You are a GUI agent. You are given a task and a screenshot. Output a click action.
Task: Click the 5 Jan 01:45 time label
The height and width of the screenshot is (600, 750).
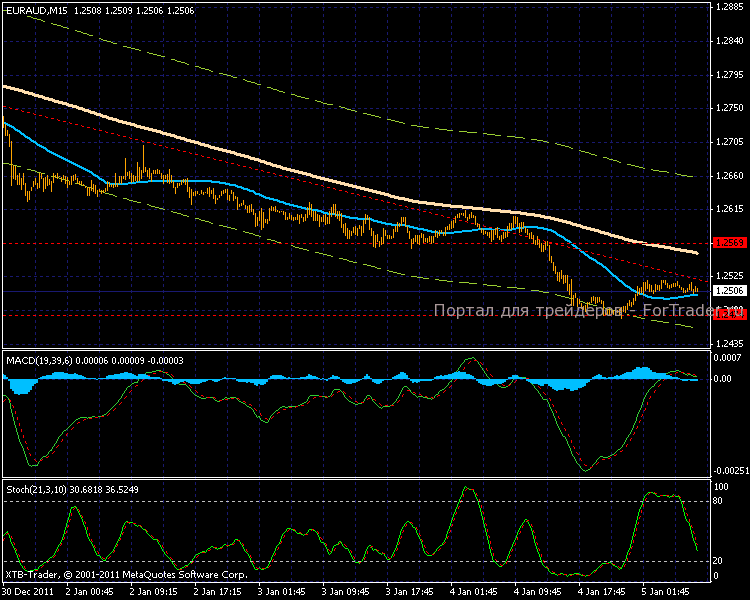point(666,591)
